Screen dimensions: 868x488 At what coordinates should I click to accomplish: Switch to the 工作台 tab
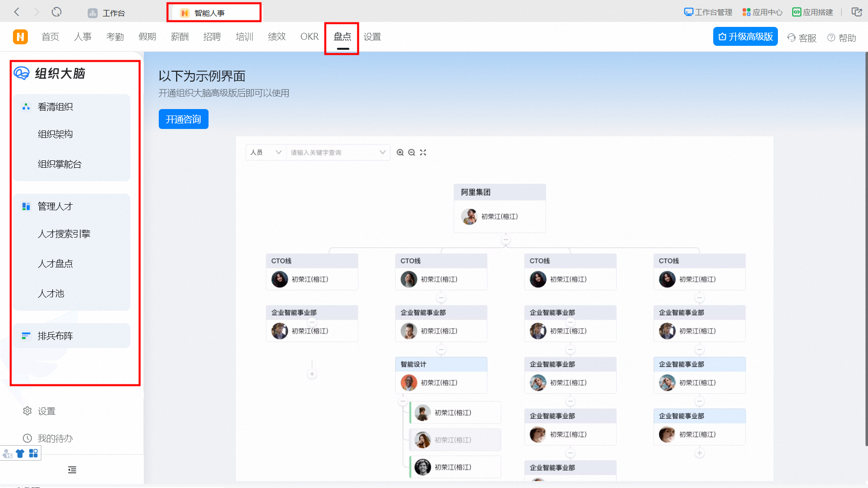tap(107, 13)
